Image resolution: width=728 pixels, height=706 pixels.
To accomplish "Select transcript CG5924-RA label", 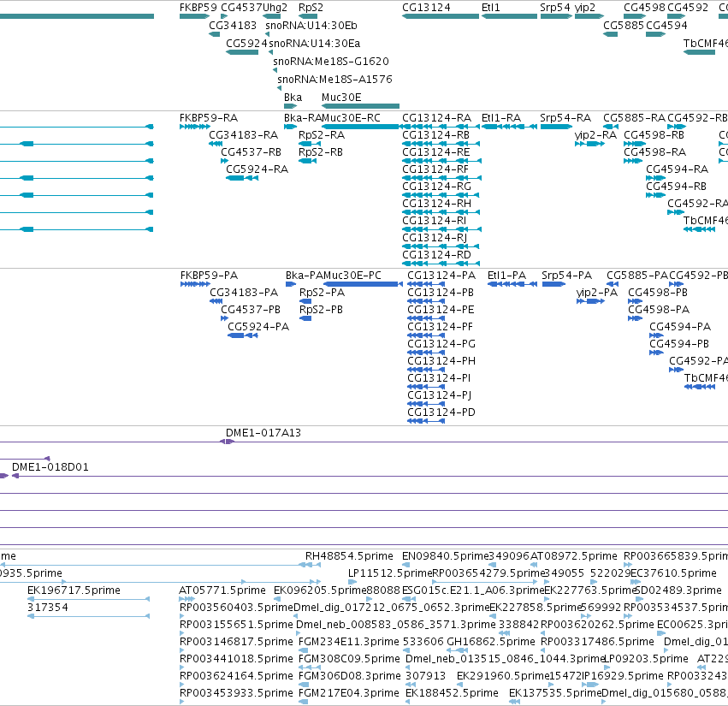I will (x=257, y=169).
